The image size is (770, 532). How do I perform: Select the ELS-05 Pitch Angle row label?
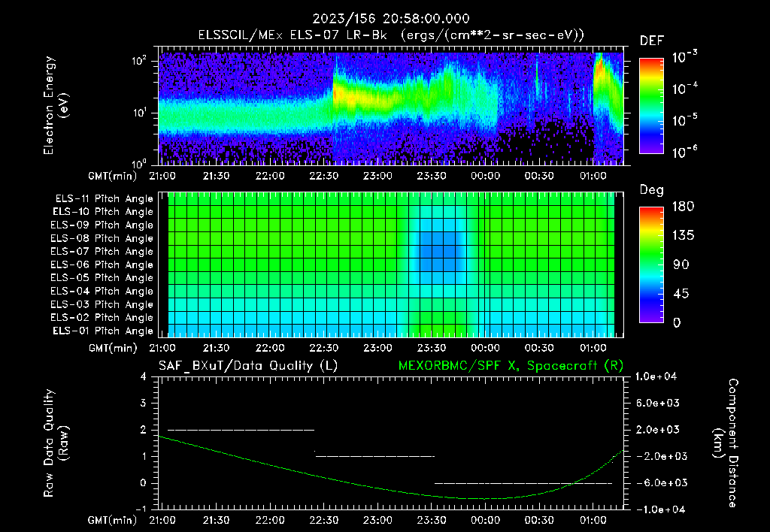[x=102, y=278]
